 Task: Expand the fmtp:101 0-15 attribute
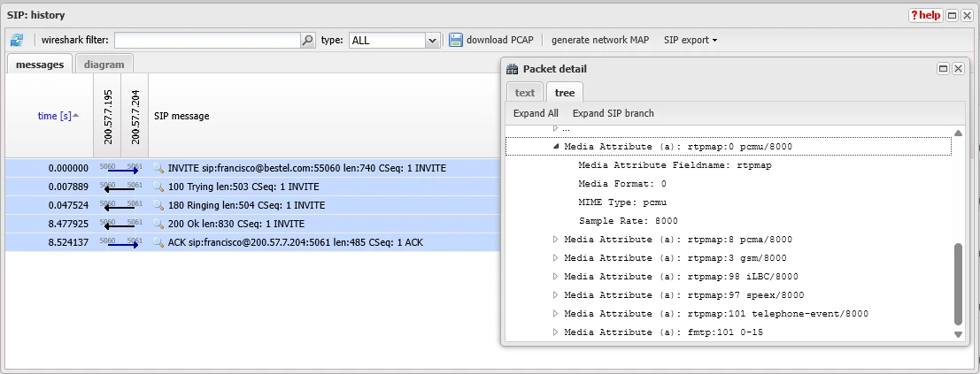(x=555, y=332)
